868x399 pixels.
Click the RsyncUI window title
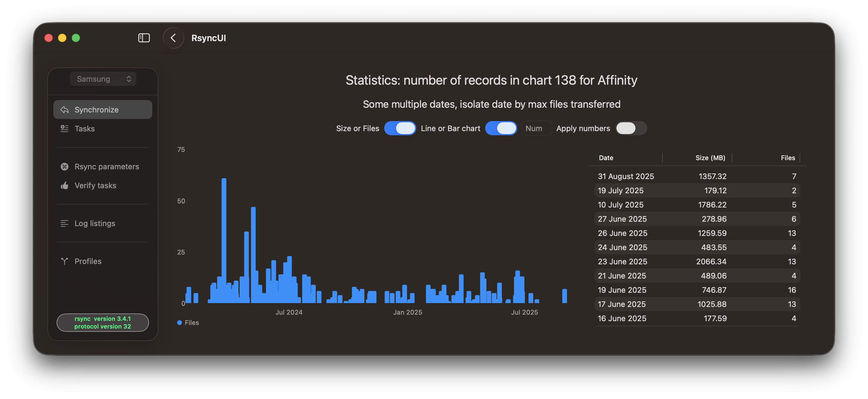[x=209, y=38]
